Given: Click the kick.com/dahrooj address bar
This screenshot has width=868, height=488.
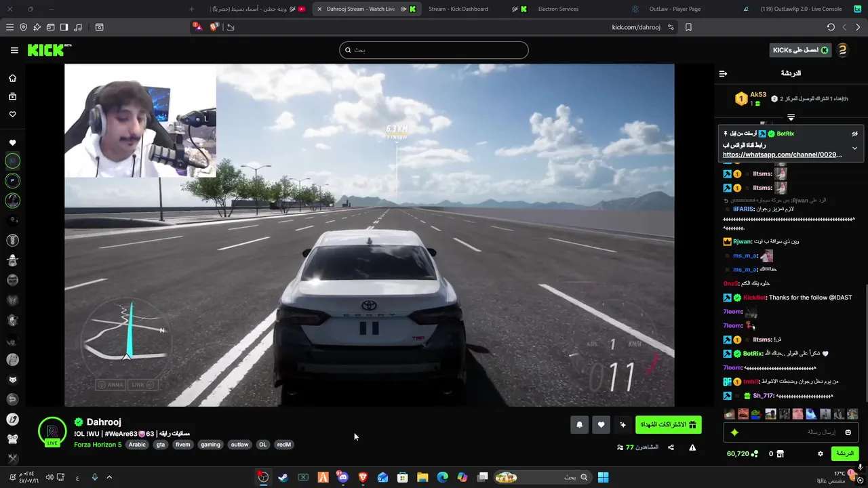Looking at the screenshot, I should (x=636, y=27).
